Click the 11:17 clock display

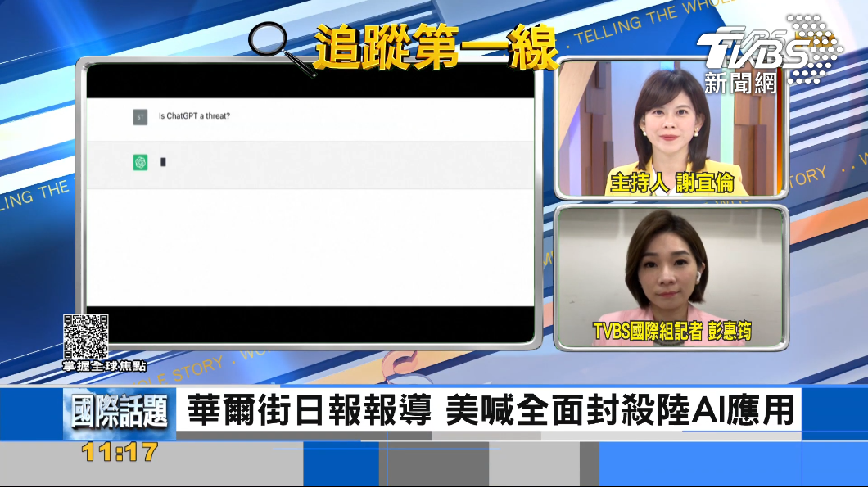[x=119, y=453]
